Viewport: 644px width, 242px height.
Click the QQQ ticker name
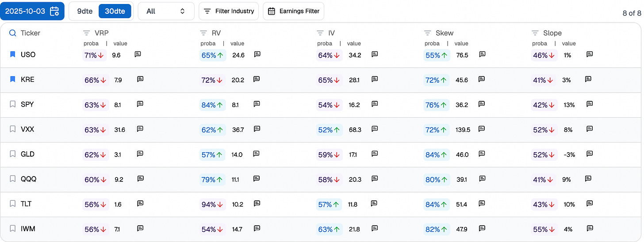pos(29,179)
